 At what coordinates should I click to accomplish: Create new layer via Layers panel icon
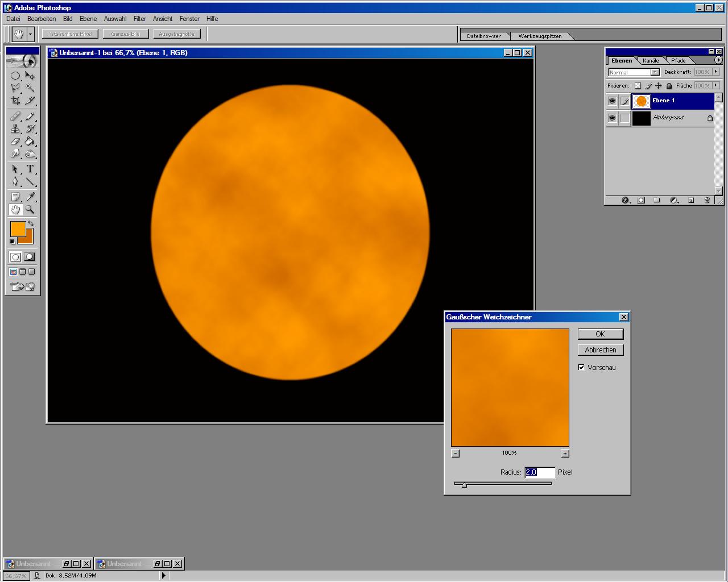click(x=691, y=200)
